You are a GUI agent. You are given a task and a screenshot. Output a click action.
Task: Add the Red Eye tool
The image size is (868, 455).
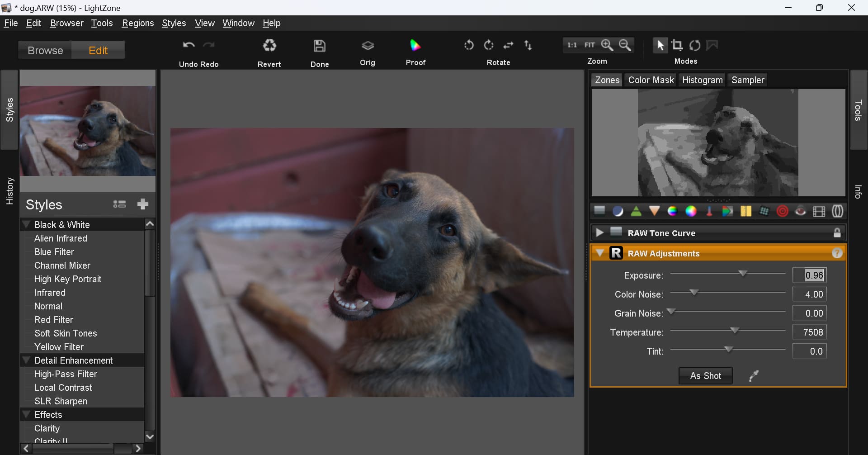tap(800, 211)
